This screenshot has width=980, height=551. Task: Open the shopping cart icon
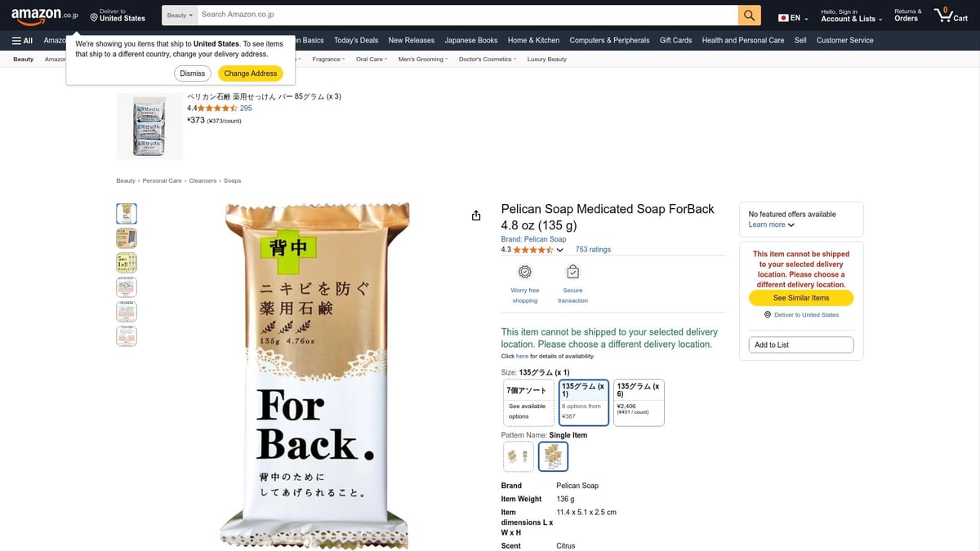[x=951, y=16]
